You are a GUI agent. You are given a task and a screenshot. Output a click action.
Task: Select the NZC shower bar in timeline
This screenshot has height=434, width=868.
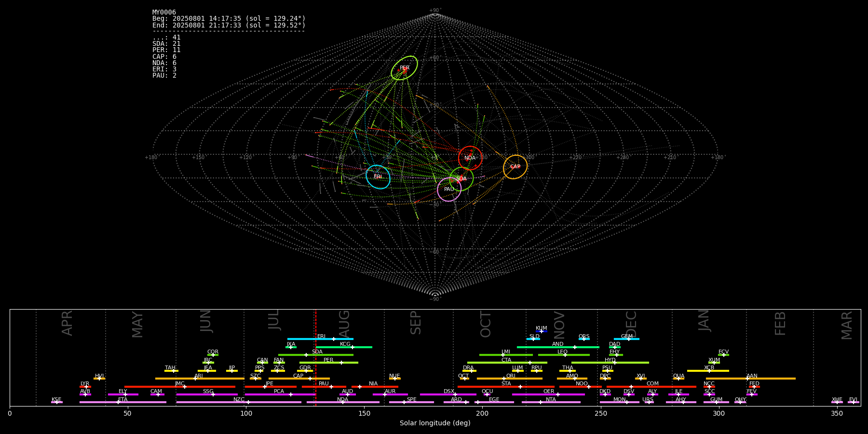pyautogui.click(x=239, y=402)
